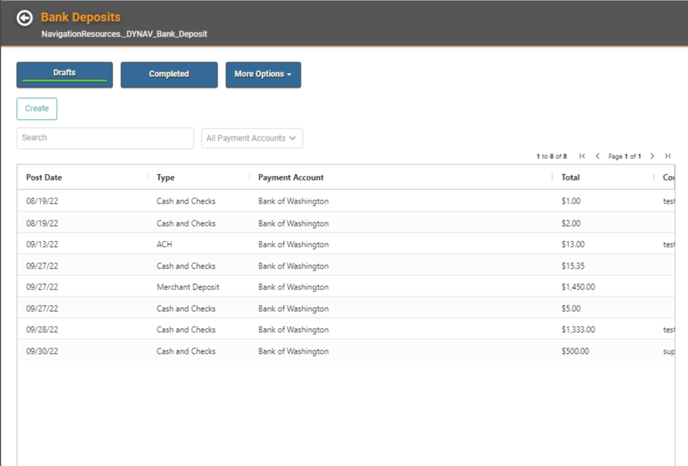Sort by Payment Account column header
Image resolution: width=688 pixels, height=466 pixels.
291,178
